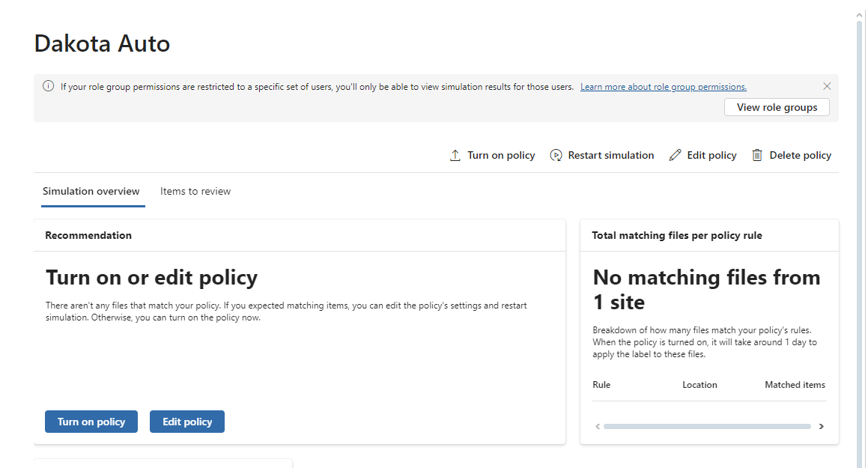The height and width of the screenshot is (468, 868).
Task: Click the horizontal scrollbar thumb in the rule table
Action: pyautogui.click(x=706, y=426)
